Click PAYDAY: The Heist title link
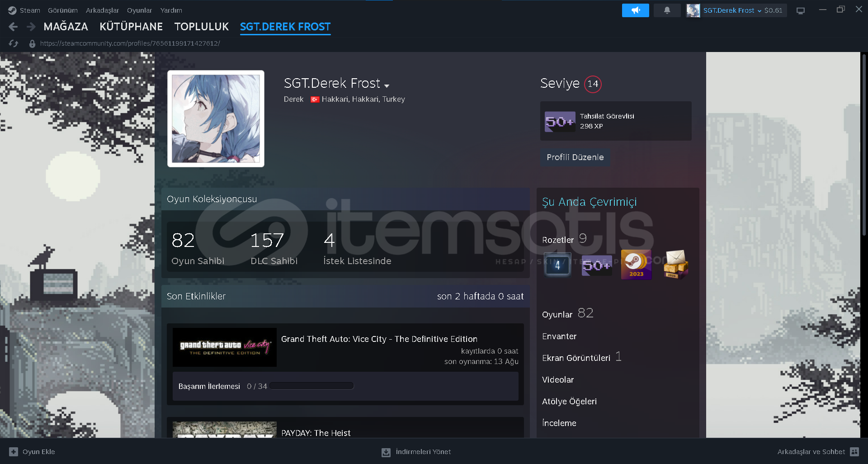Viewport: 868px width, 464px height. pos(316,433)
